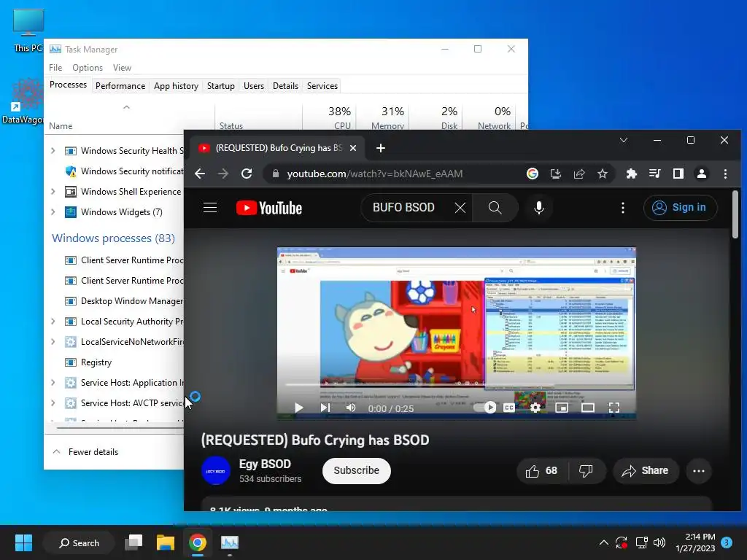Open Chrome extensions puzzle icon

(631, 174)
